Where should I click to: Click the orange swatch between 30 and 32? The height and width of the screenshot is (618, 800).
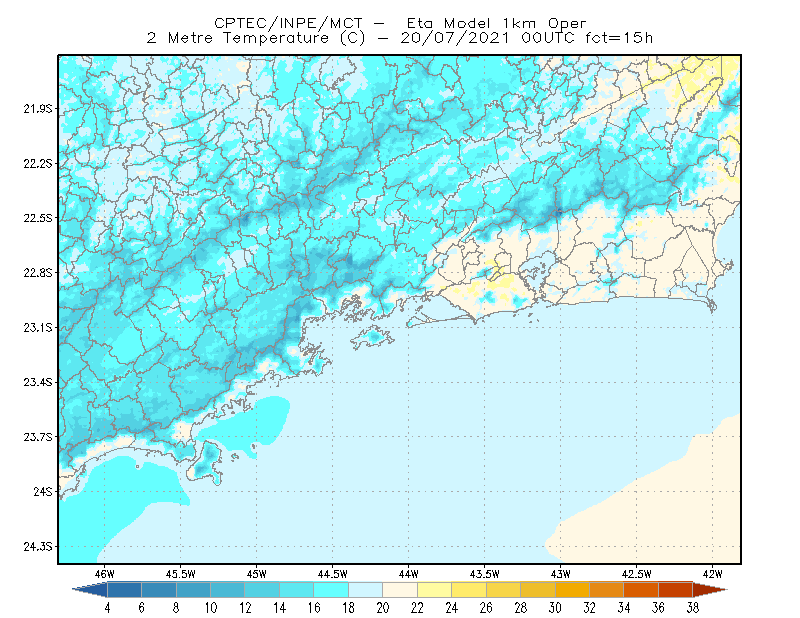pyautogui.click(x=572, y=589)
